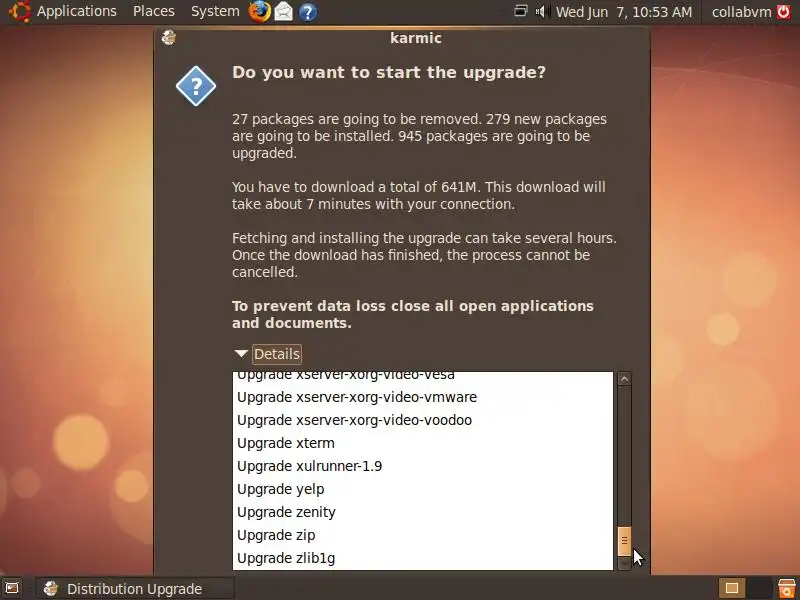Image resolution: width=800 pixels, height=600 pixels.
Task: Open the Help question-mark launcher
Action: point(308,12)
